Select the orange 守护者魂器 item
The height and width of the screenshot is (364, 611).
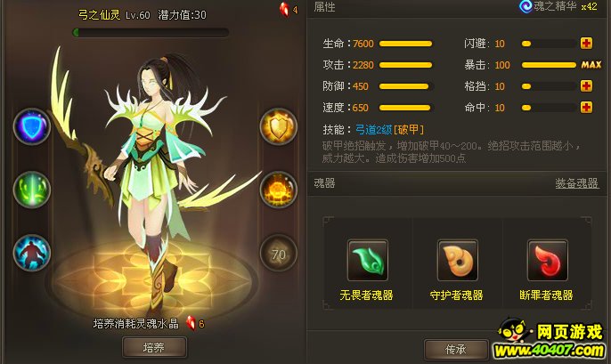458,260
